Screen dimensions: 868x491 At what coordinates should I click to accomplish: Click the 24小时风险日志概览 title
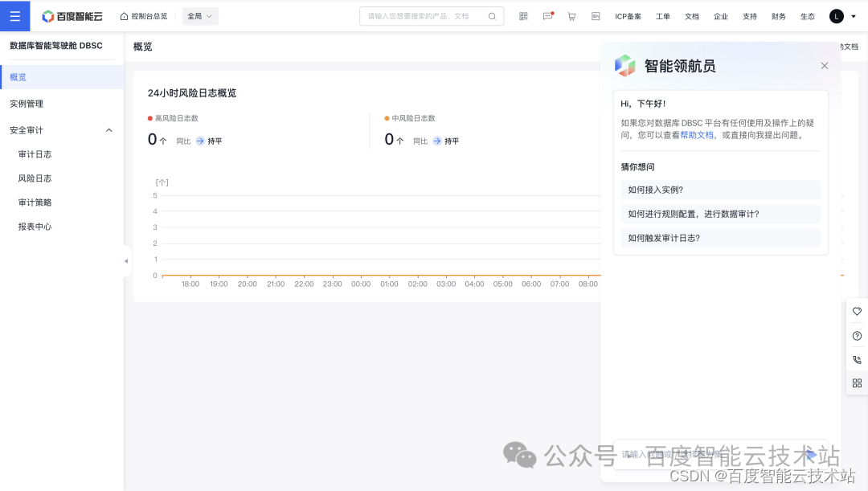pyautogui.click(x=192, y=93)
